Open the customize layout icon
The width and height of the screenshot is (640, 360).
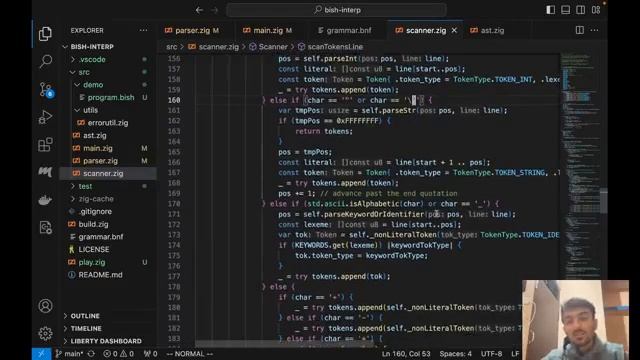596,10
